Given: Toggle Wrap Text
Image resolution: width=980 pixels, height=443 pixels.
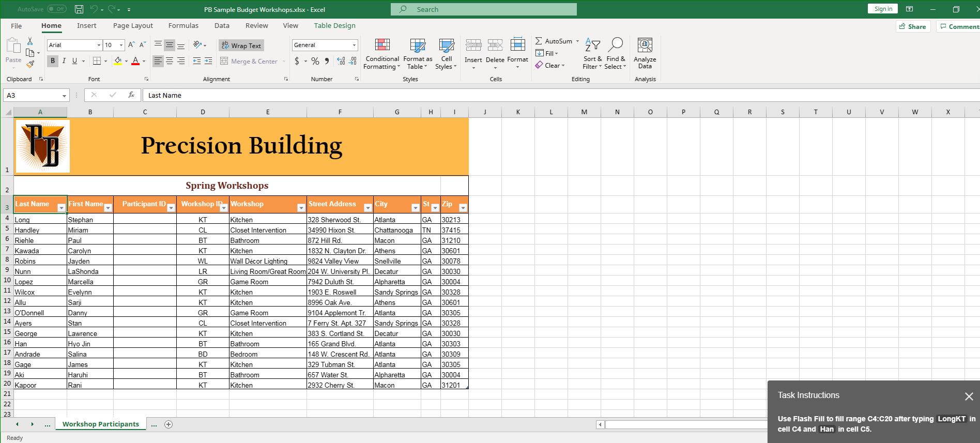Looking at the screenshot, I should (241, 45).
